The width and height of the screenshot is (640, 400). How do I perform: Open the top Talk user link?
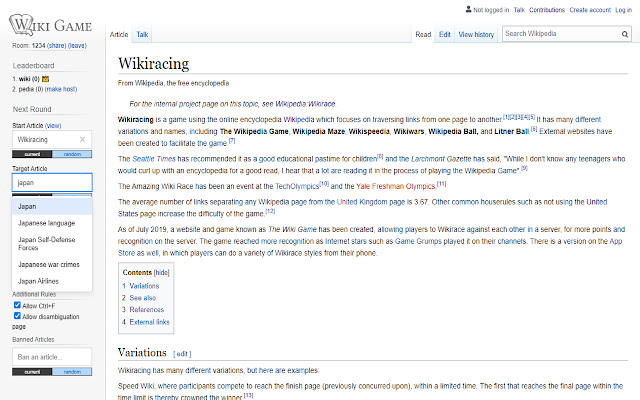519,10
